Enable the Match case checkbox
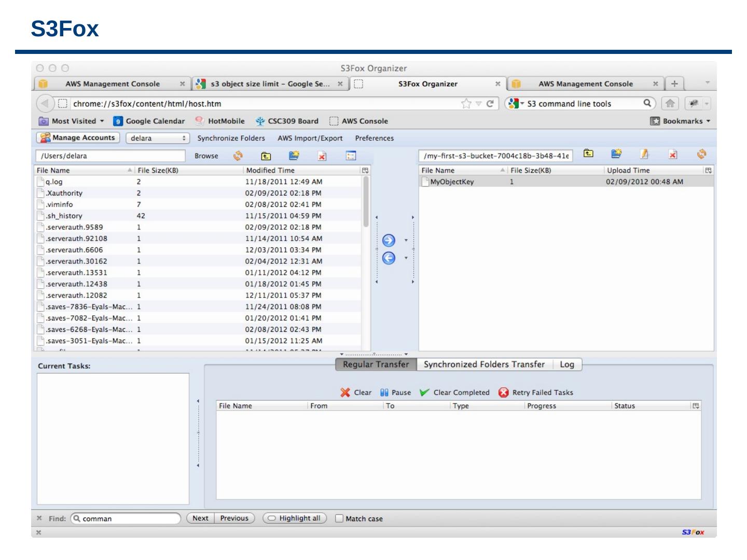Image resolution: width=747 pixels, height=560 pixels. 339,519
